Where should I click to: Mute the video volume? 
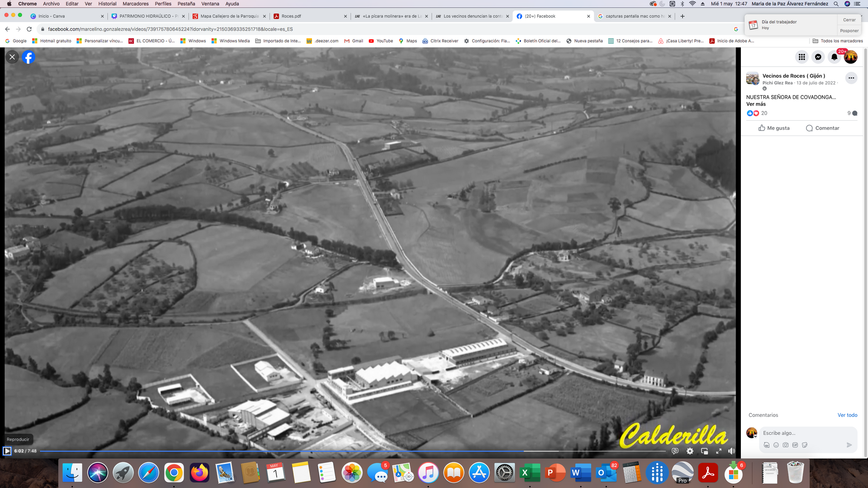coord(732,451)
